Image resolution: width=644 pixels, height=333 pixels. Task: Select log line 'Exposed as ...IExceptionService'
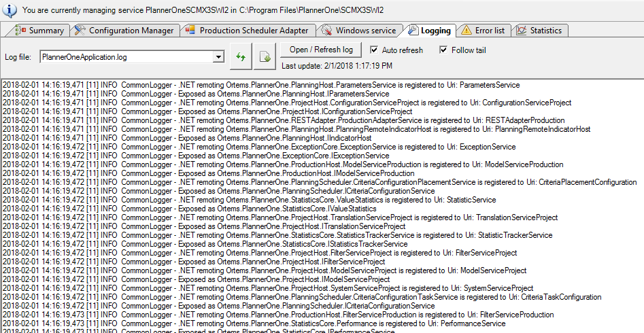(x=196, y=156)
